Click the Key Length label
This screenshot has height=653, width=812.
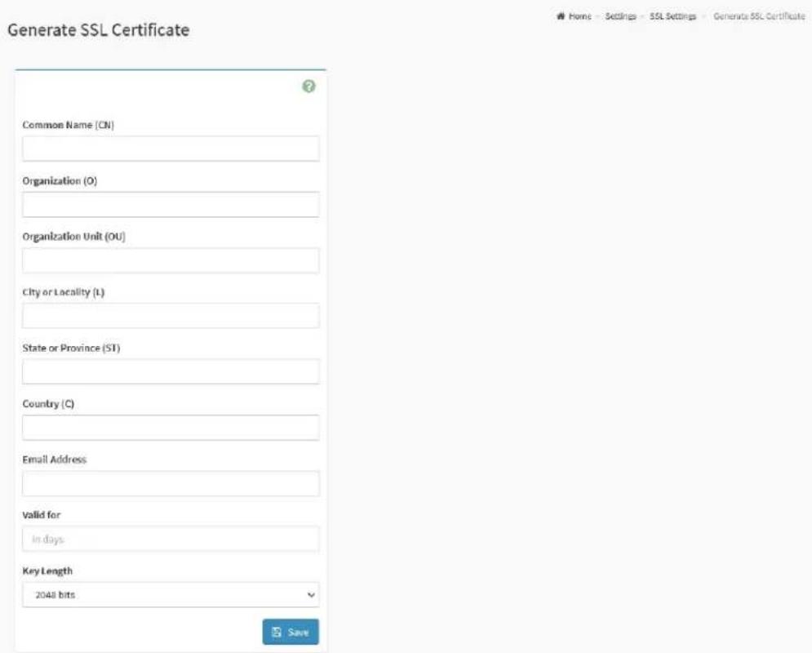(47, 571)
